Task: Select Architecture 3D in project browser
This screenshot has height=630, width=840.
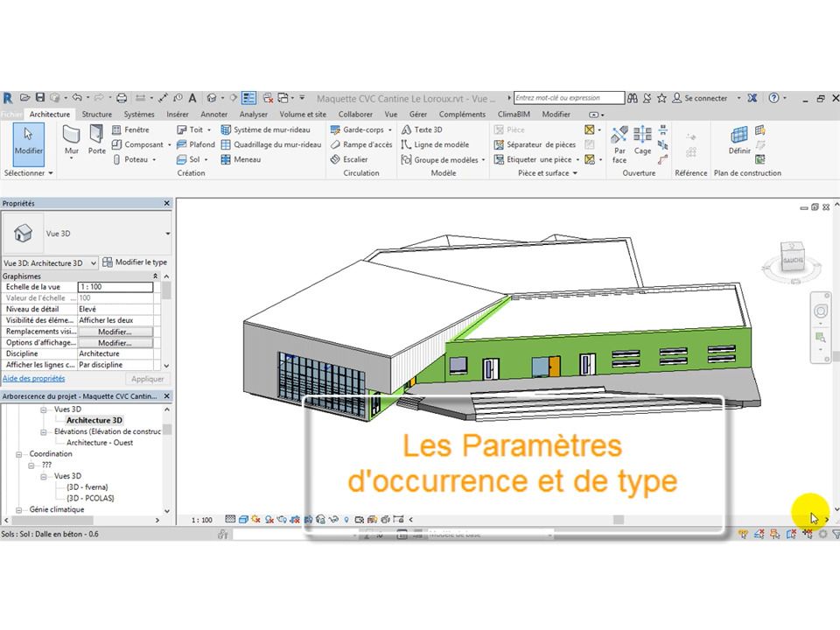Action: (x=96, y=420)
